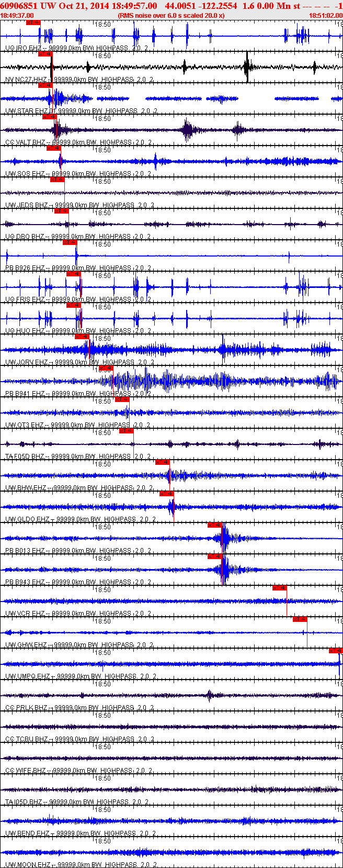Click the pick flag on PB.B926 trace
The image size is (343, 868).
70,242
